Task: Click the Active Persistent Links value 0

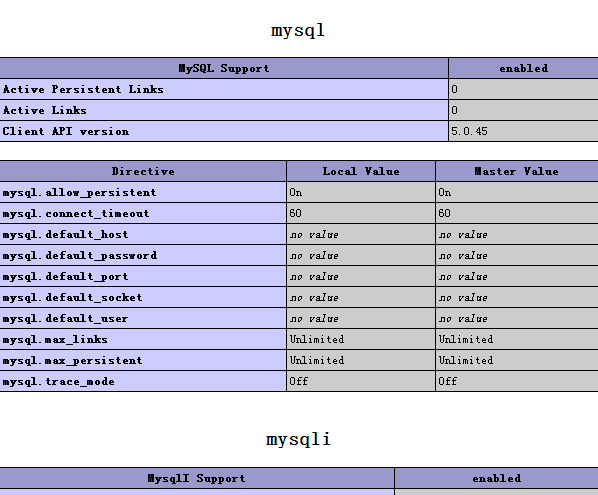Action: 454,89
